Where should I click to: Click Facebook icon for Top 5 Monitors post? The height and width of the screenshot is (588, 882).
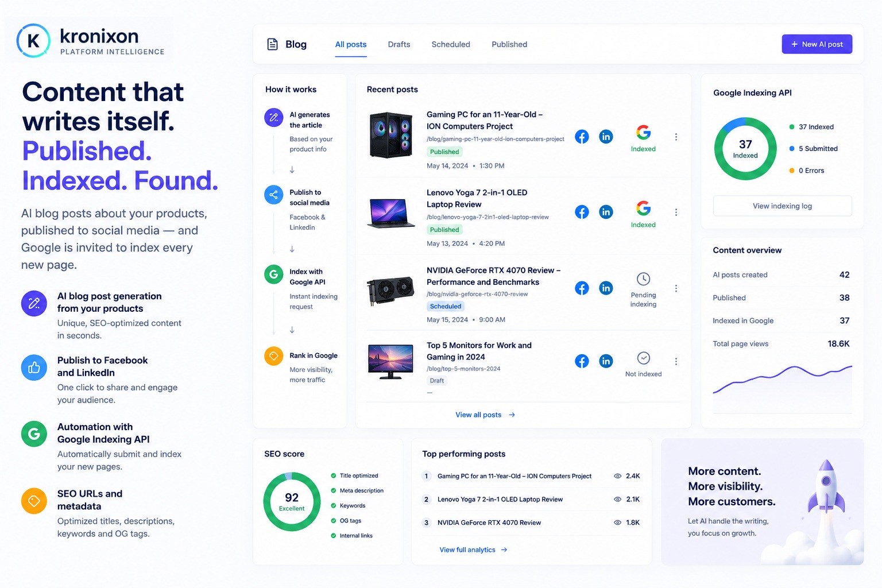tap(582, 361)
